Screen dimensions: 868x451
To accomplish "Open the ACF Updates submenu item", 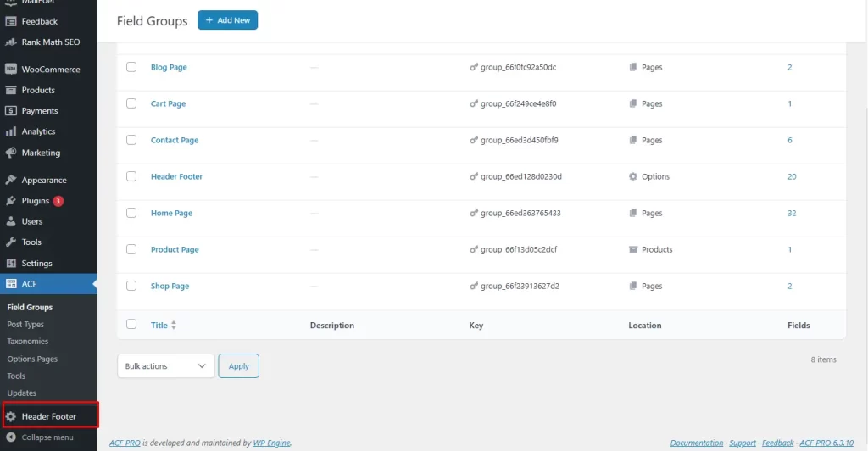I will (21, 393).
